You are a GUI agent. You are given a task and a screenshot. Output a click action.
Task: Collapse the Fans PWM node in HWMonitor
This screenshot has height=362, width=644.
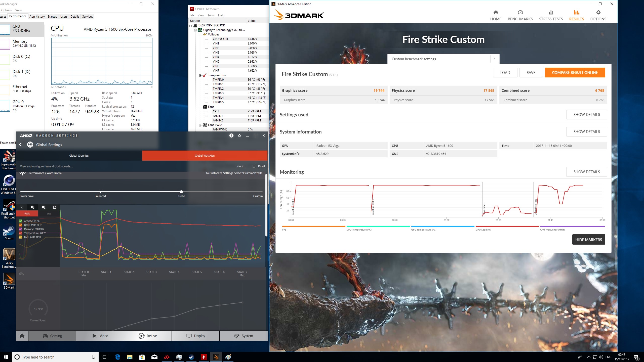click(200, 125)
